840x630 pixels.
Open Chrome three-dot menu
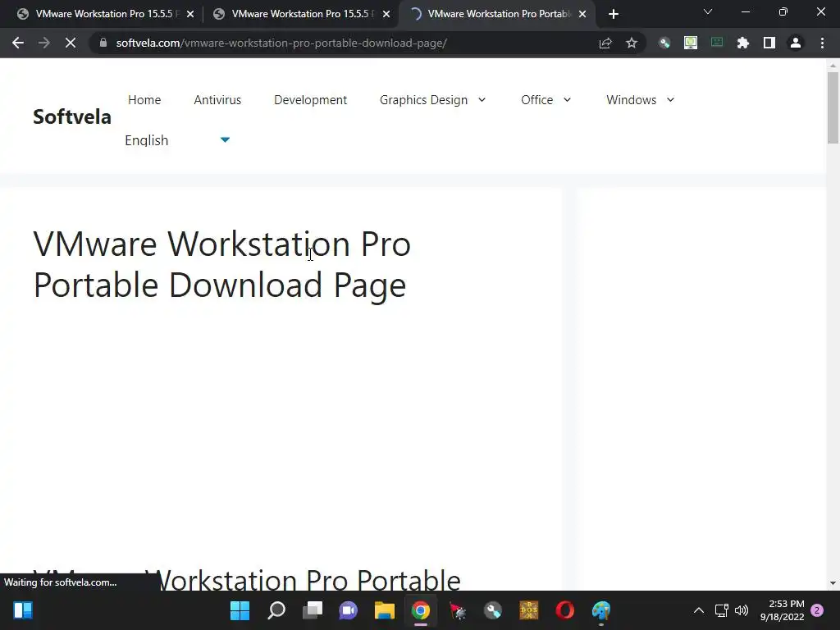click(x=822, y=43)
